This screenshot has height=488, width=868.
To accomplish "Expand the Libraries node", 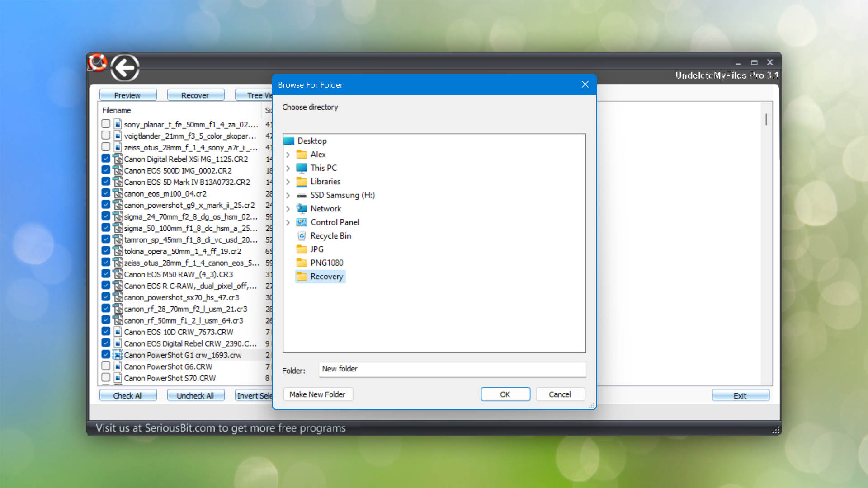I will tap(288, 182).
